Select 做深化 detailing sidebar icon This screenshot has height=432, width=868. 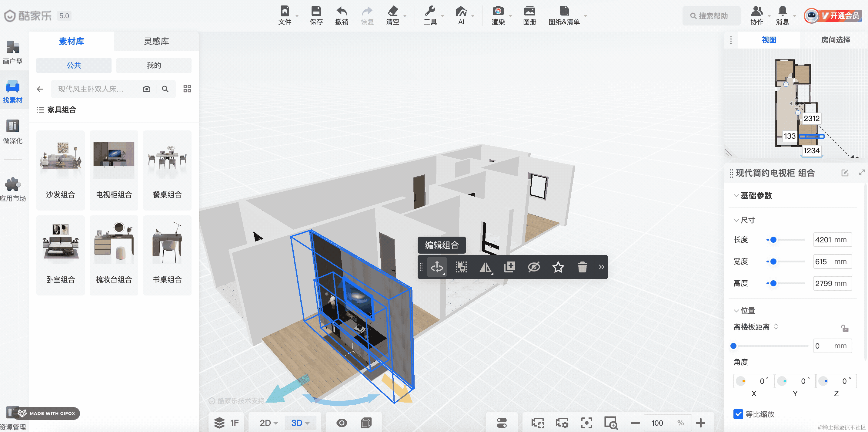(13, 126)
